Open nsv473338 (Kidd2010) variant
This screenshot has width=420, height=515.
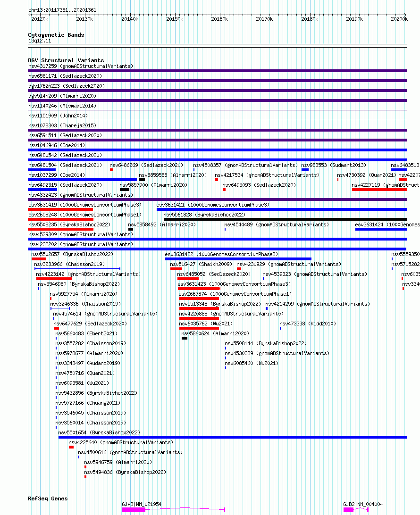pos(308,324)
